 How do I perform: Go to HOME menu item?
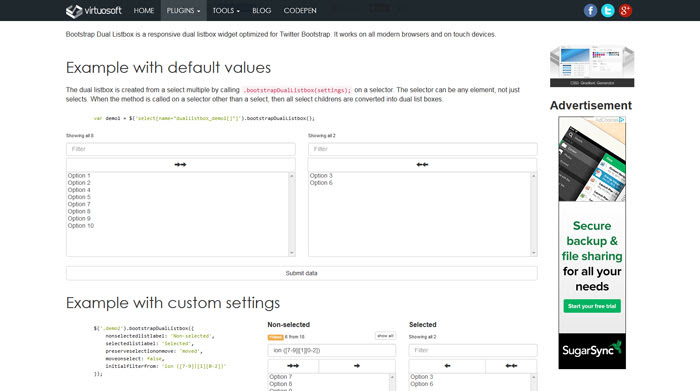144,11
